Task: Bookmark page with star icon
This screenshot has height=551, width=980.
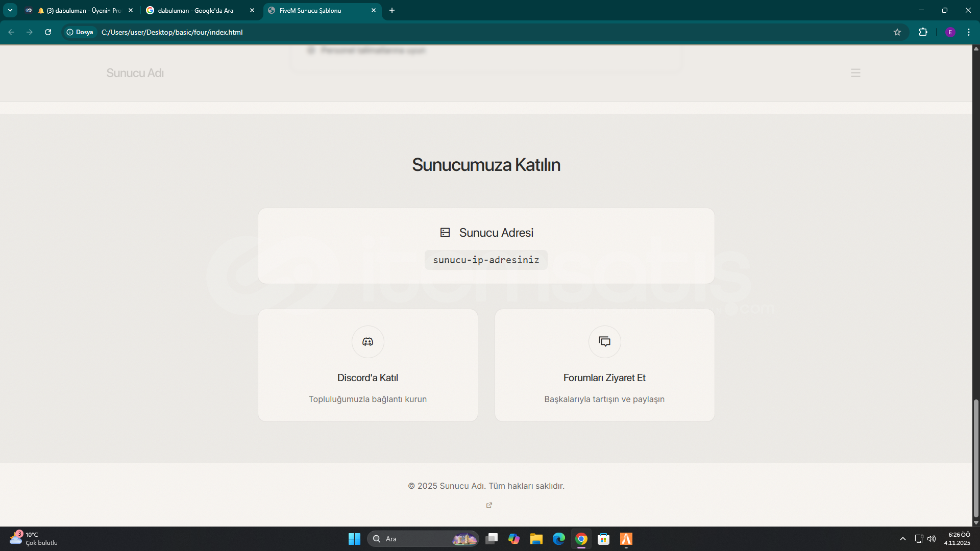Action: coord(897,32)
